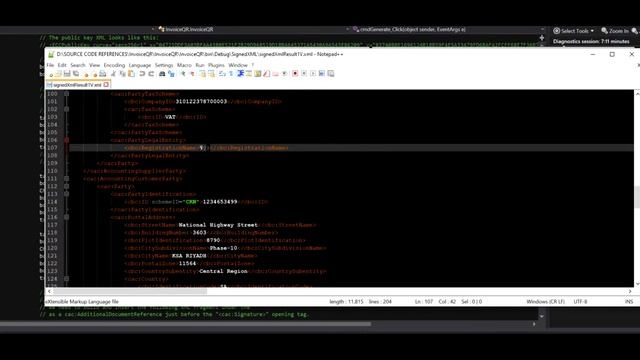The height and width of the screenshot is (360, 640).
Task: Toggle Word Wrap toolbar icon
Action: click(222, 74)
